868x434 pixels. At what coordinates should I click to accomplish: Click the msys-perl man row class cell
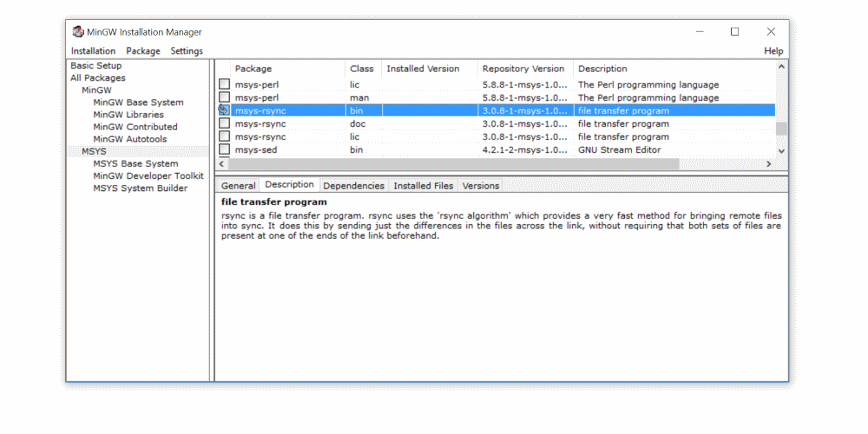coord(360,97)
